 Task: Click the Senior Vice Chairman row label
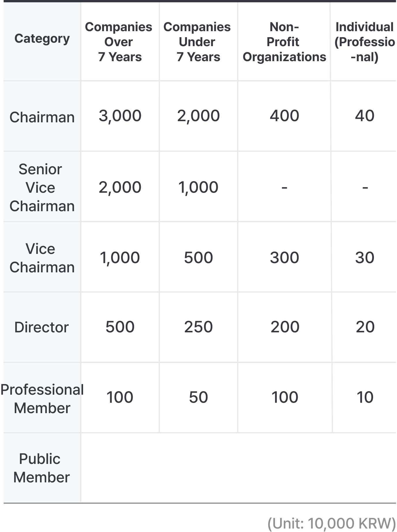point(42,188)
